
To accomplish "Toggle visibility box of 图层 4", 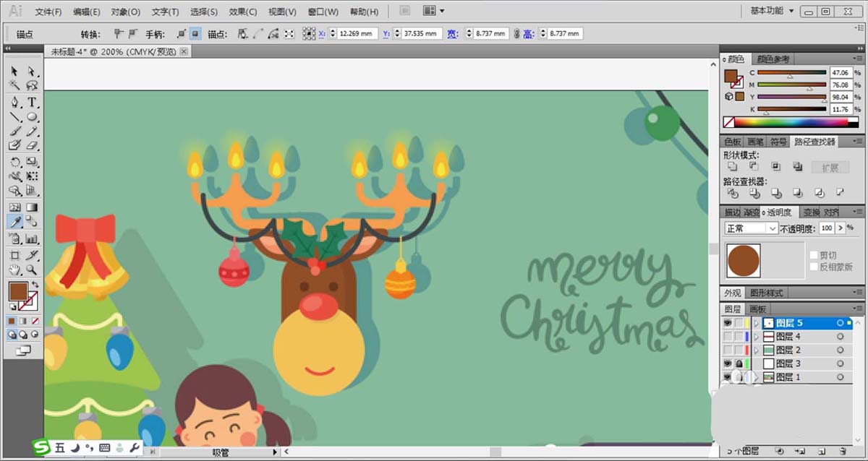I will tap(728, 337).
